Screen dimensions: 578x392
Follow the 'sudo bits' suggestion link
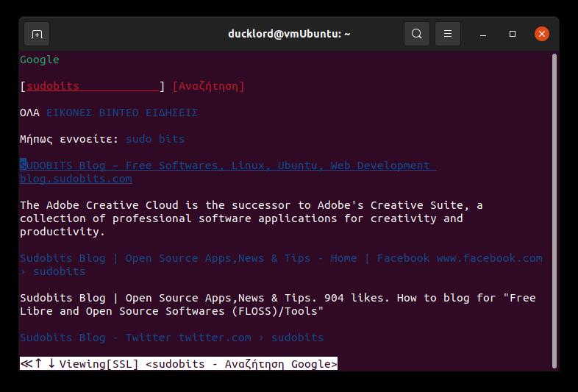pyautogui.click(x=155, y=139)
